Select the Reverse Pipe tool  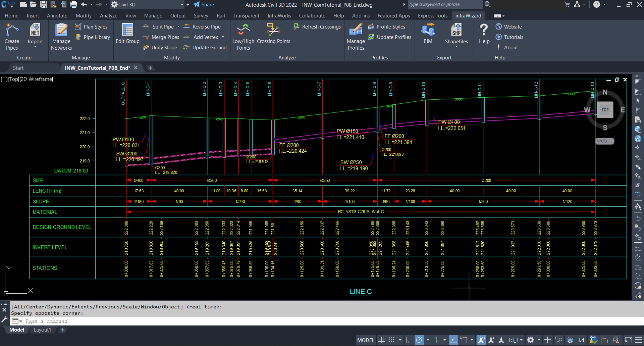pos(202,27)
